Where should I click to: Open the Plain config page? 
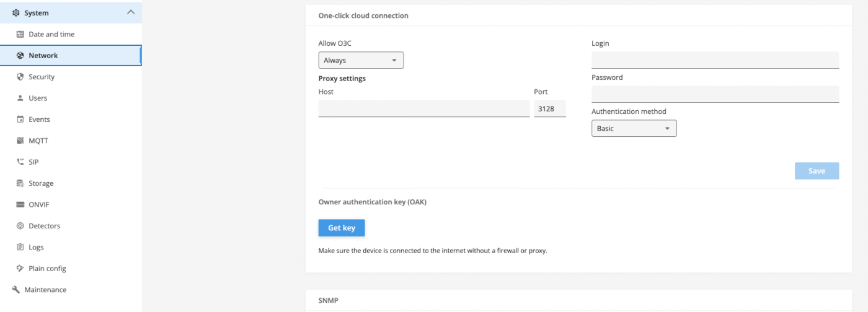[x=47, y=269]
